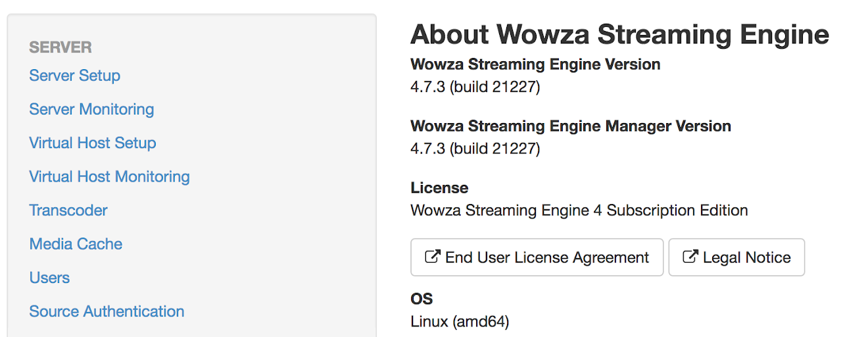Viewport: 868px width, 337px height.
Task: Click the external-link icon on Legal Notice
Action: (690, 257)
